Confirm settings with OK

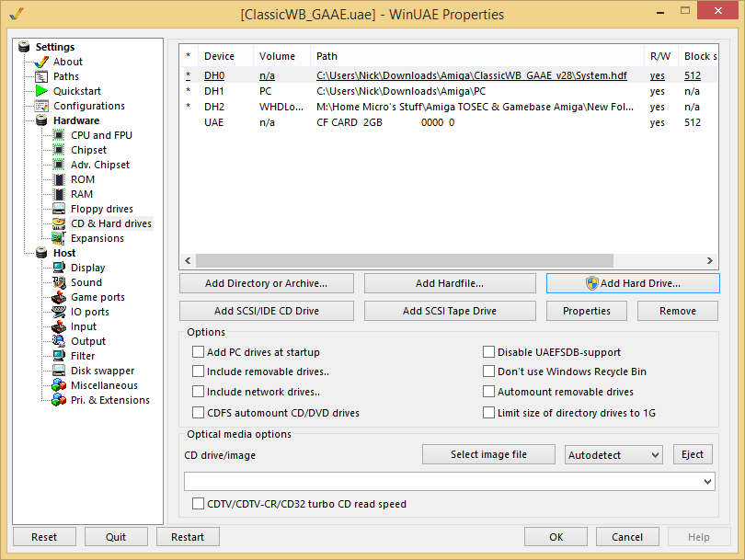pos(556,537)
